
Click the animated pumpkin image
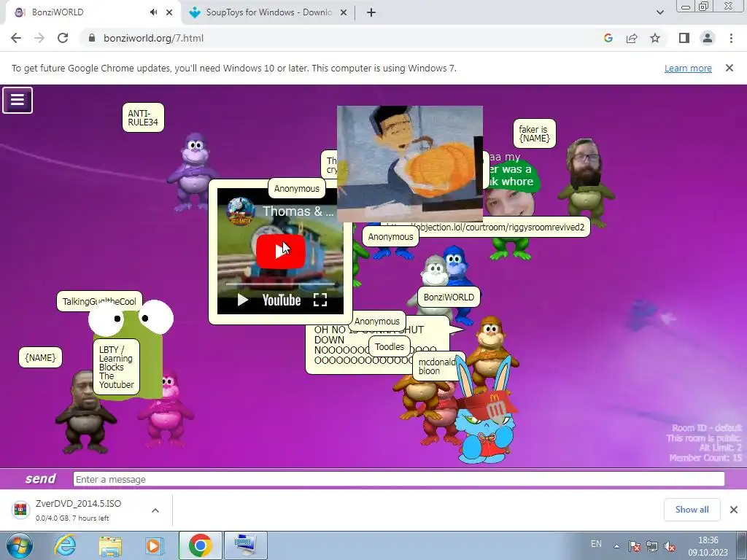[x=410, y=164]
